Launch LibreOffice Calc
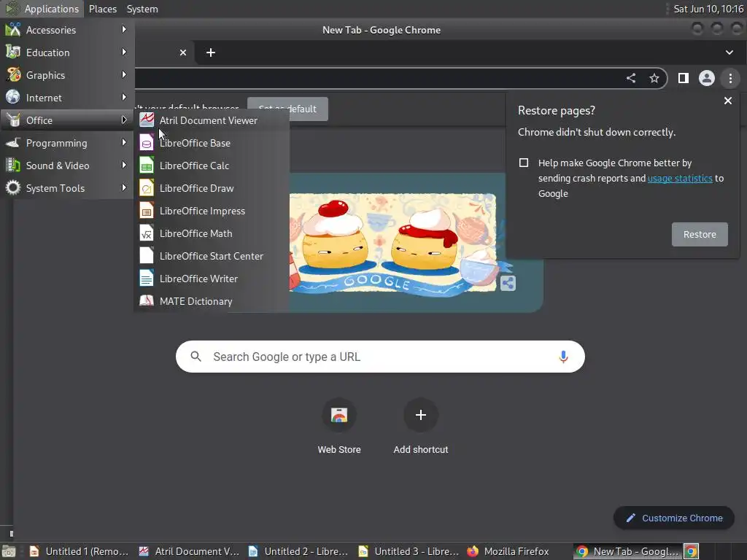747x560 pixels. (212, 166)
